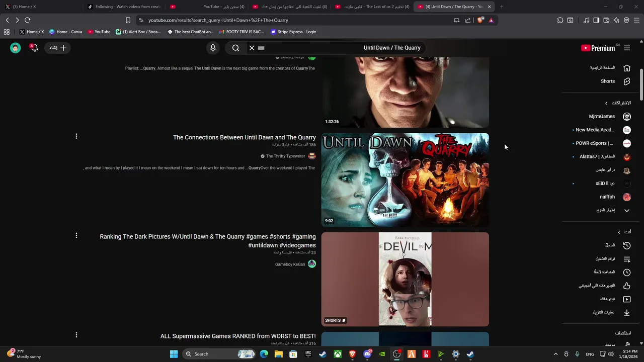Open Liked videos in the sidebar
Screen dimensions: 644x362
click(604, 286)
